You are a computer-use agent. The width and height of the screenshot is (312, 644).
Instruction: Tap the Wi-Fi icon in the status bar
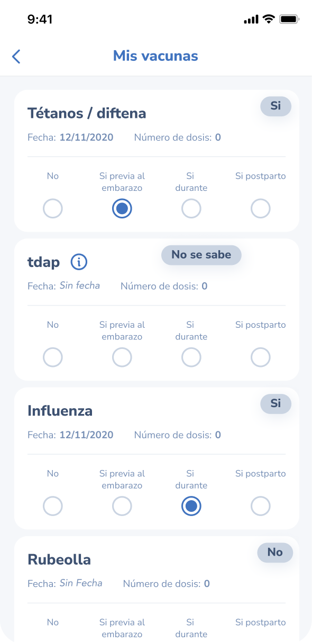(270, 19)
